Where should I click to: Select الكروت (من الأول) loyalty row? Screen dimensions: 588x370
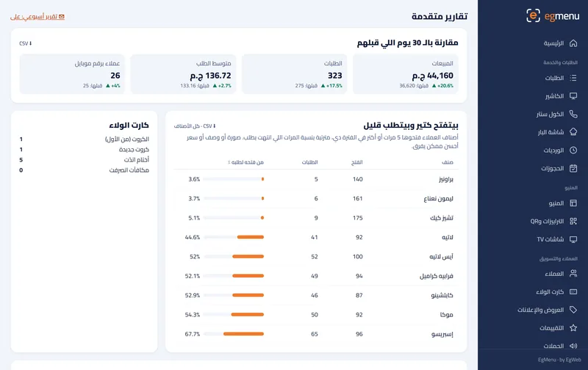85,139
